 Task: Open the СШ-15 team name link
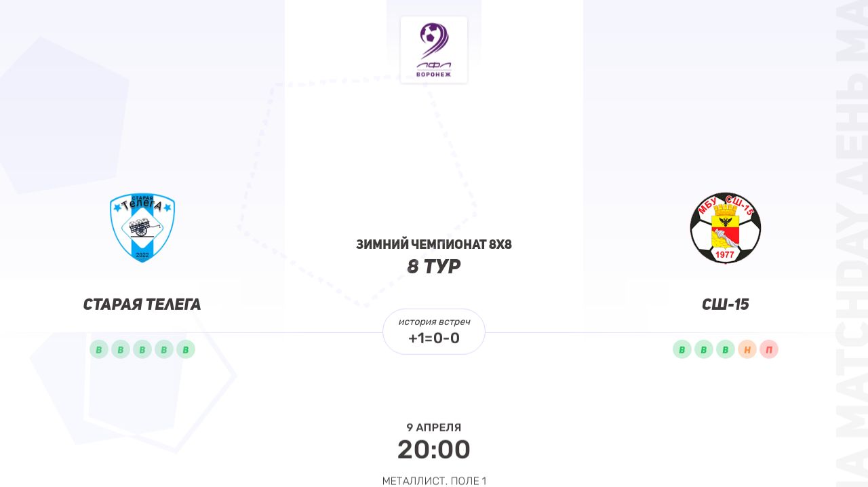point(726,305)
